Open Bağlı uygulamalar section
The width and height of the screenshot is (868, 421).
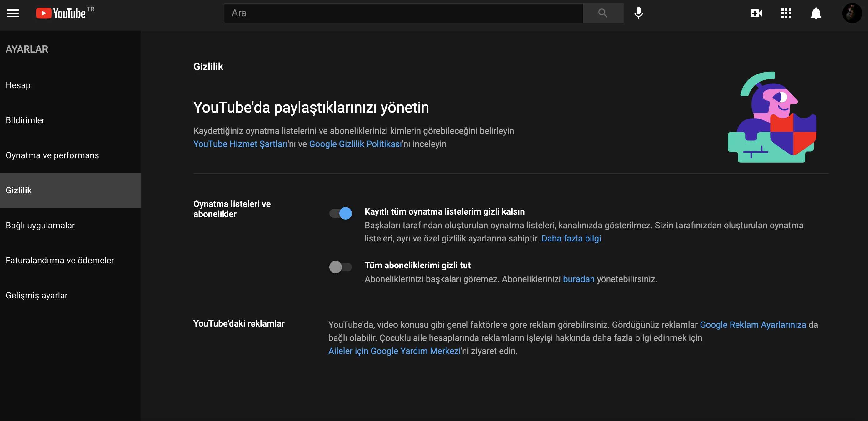pos(40,225)
